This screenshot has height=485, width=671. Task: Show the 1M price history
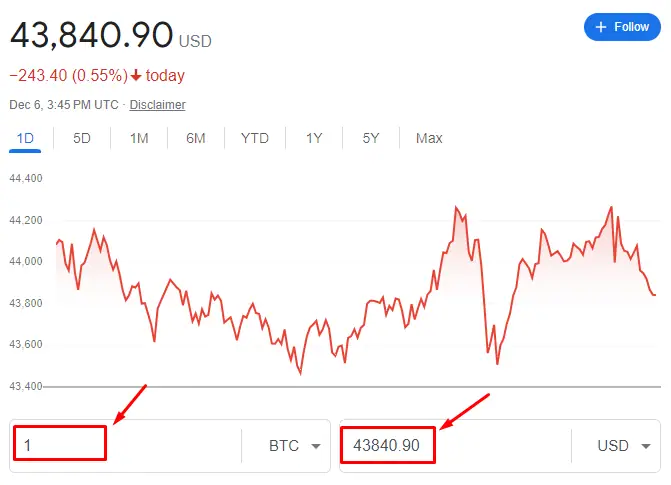point(139,138)
